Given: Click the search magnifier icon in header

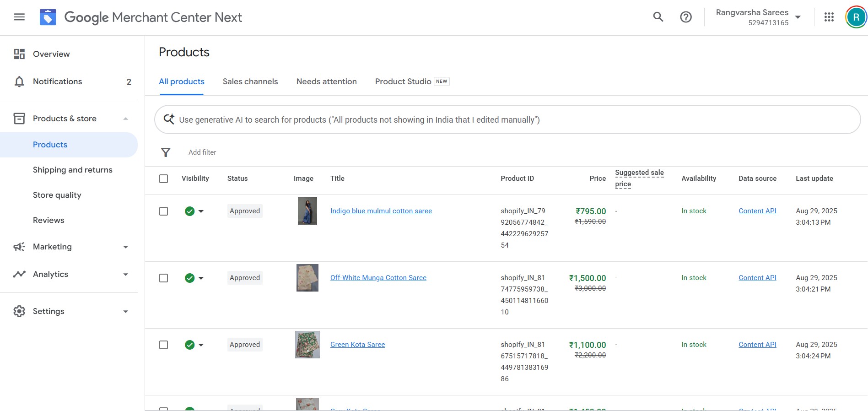Looking at the screenshot, I should coord(658,17).
